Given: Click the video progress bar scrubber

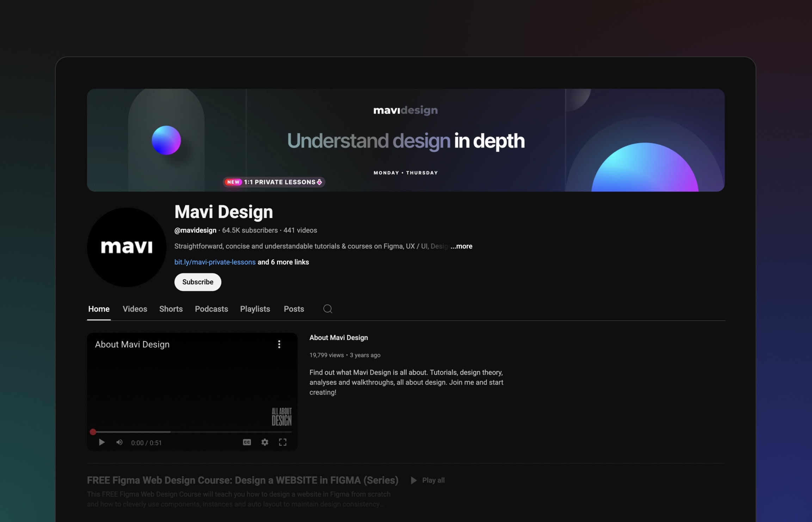Looking at the screenshot, I should pyautogui.click(x=93, y=432).
